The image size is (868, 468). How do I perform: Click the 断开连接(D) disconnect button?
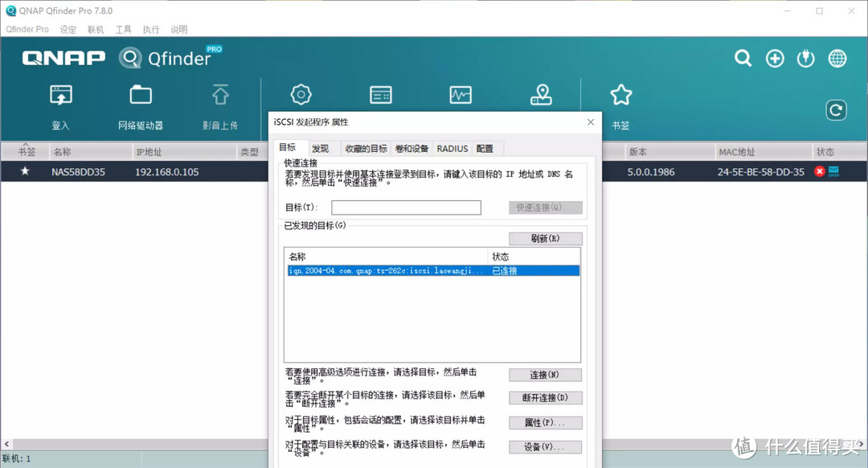point(545,398)
